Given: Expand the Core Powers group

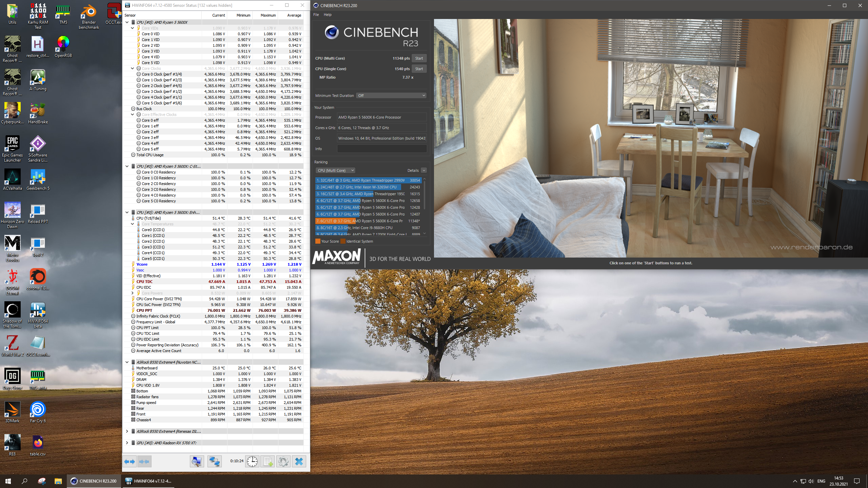Looking at the screenshot, I should (133, 293).
